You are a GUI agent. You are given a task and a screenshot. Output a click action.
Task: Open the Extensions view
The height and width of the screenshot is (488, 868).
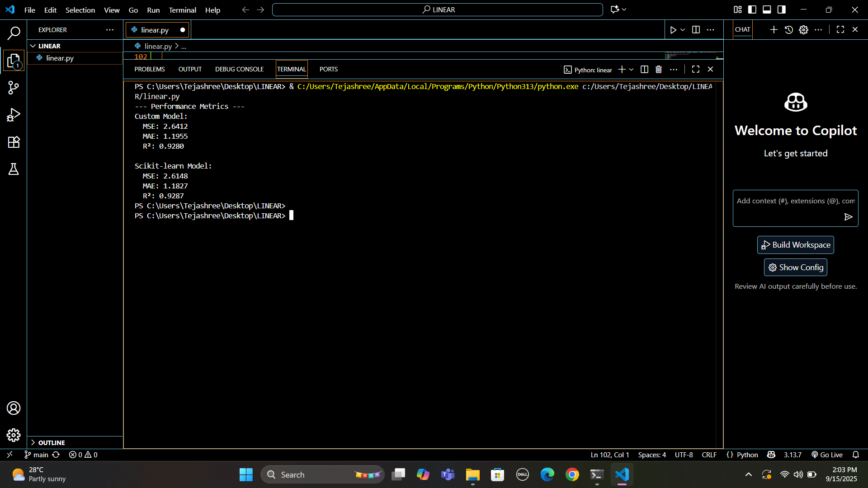(14, 142)
